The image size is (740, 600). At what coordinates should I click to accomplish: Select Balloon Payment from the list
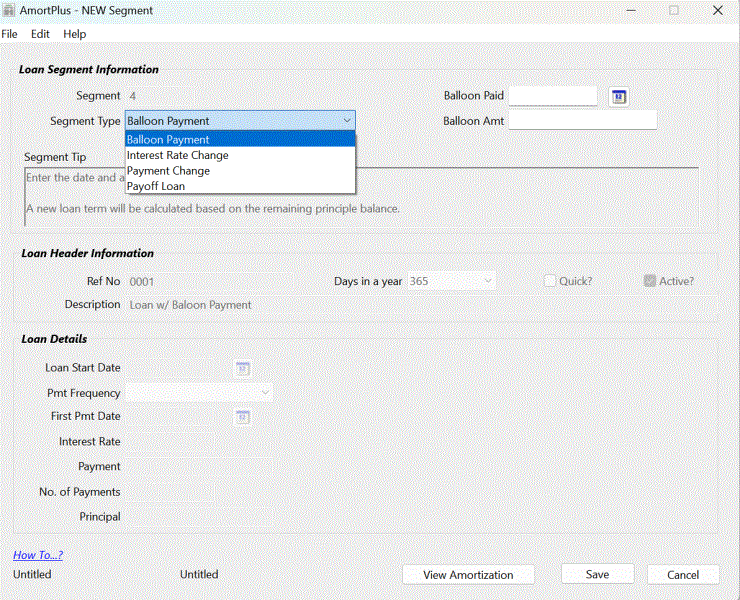click(240, 140)
